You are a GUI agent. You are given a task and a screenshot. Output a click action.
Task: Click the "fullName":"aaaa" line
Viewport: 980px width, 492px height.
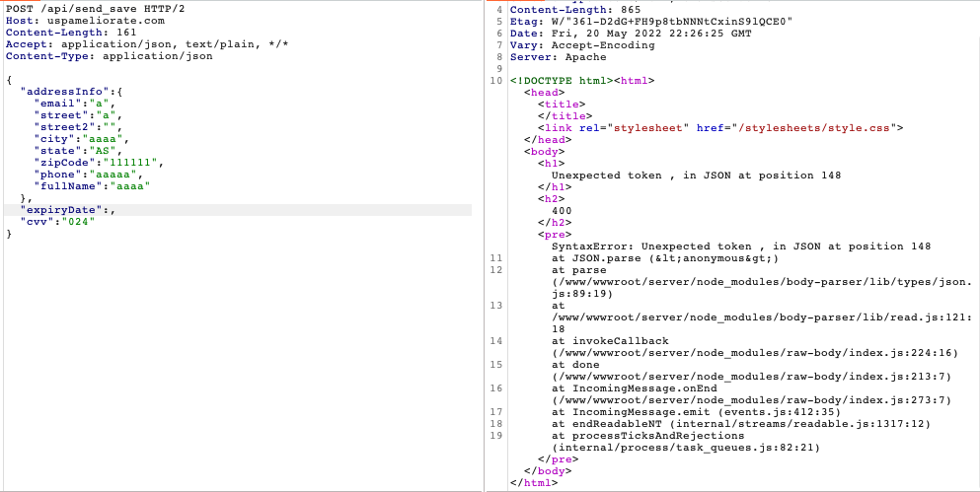pyautogui.click(x=93, y=186)
